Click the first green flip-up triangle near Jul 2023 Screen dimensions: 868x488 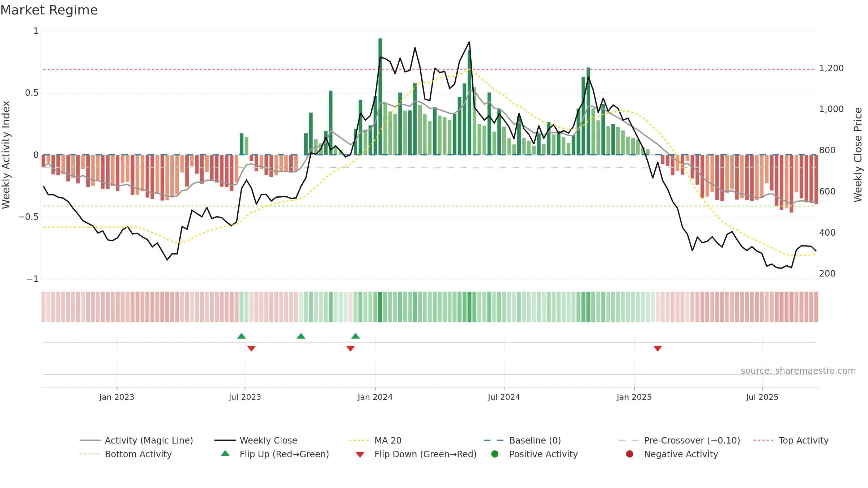point(242,336)
